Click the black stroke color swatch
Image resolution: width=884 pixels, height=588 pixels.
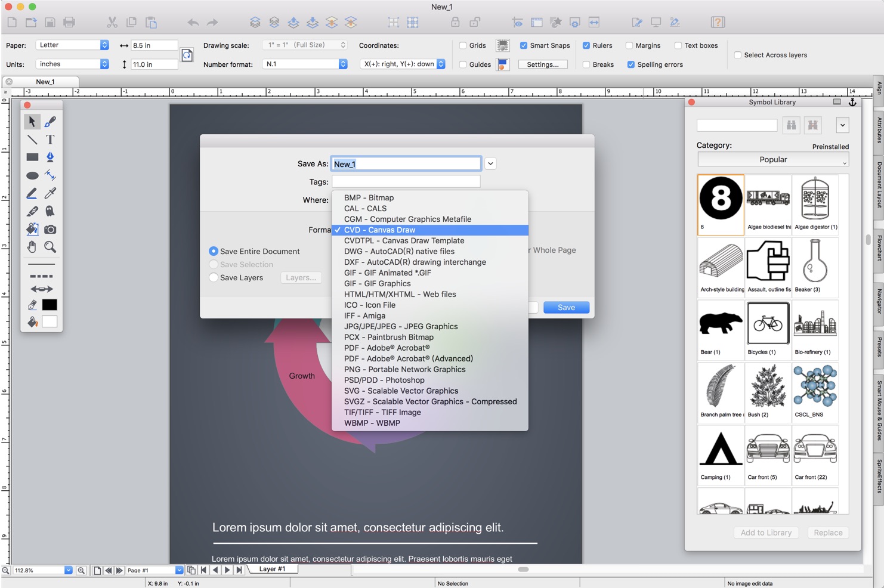(x=50, y=305)
